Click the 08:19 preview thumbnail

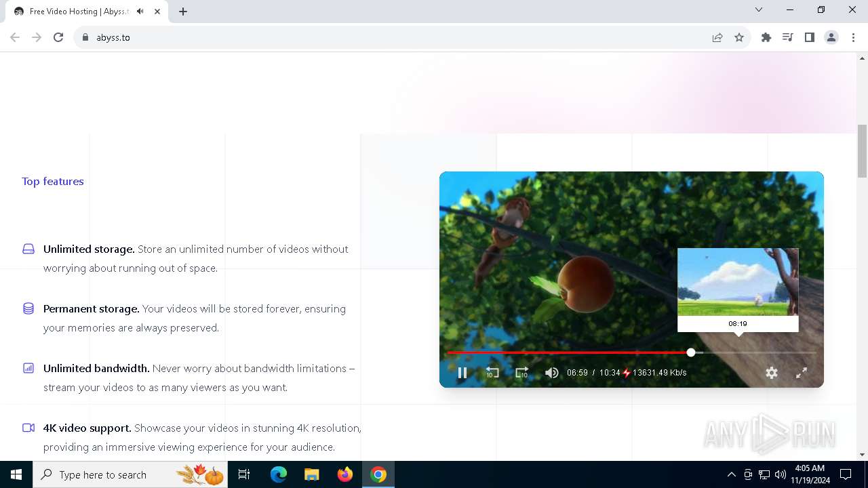[738, 282]
